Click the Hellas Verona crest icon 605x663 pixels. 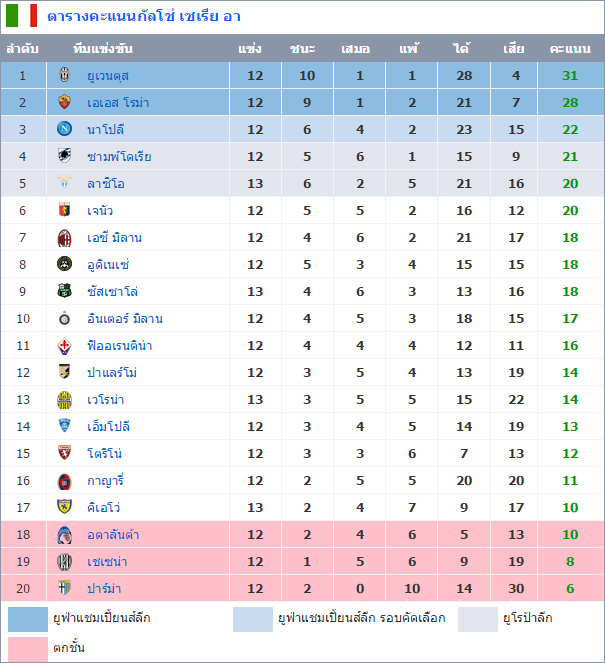65,399
